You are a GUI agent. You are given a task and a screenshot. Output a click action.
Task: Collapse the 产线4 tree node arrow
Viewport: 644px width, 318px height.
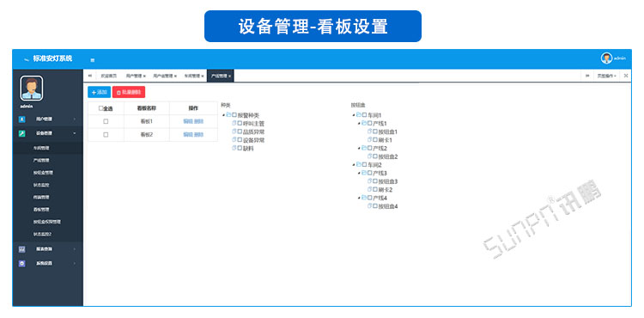pos(359,199)
